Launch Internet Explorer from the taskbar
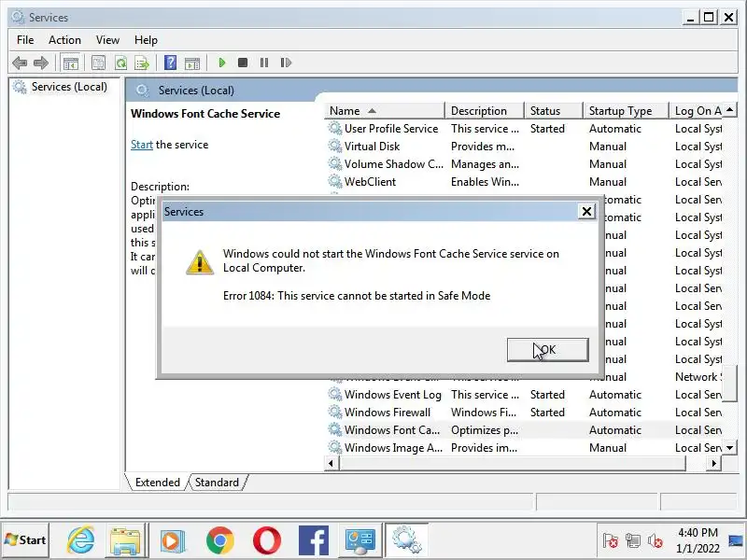The image size is (747, 560). coord(80,540)
